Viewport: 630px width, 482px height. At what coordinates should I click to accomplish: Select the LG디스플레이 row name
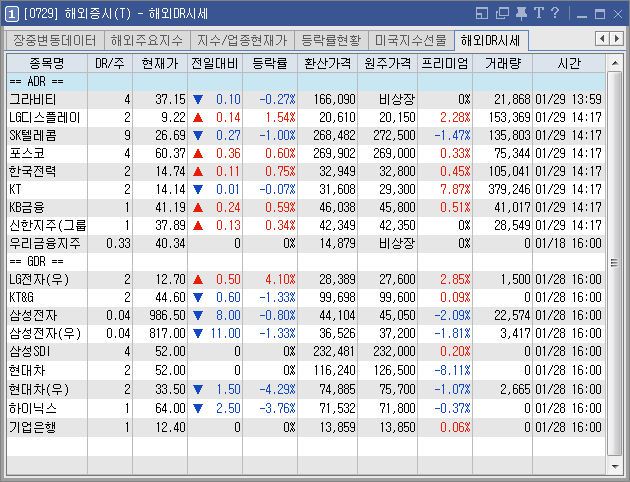click(45, 117)
